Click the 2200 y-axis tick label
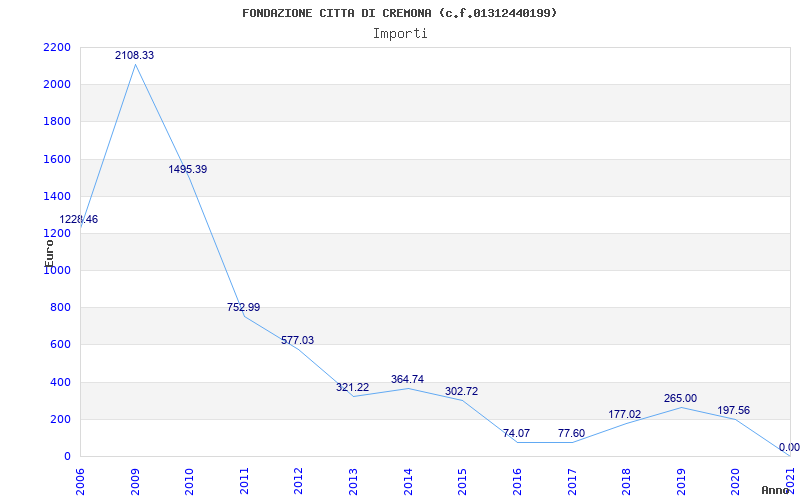 coord(57,47)
